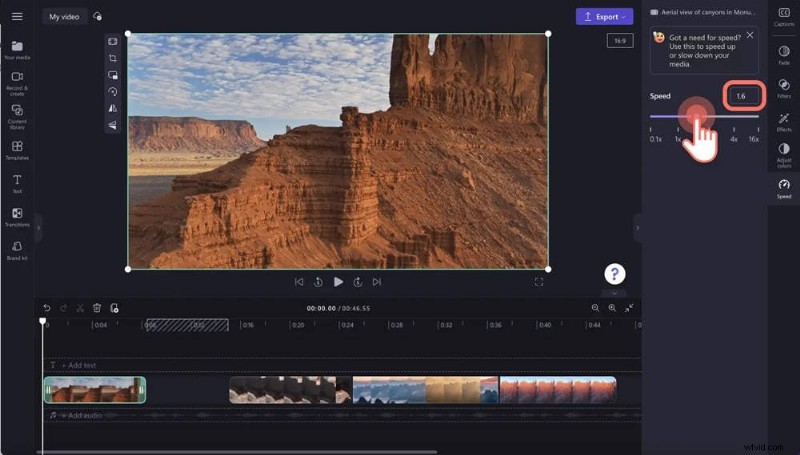Open the Export dropdown button

[x=605, y=16]
